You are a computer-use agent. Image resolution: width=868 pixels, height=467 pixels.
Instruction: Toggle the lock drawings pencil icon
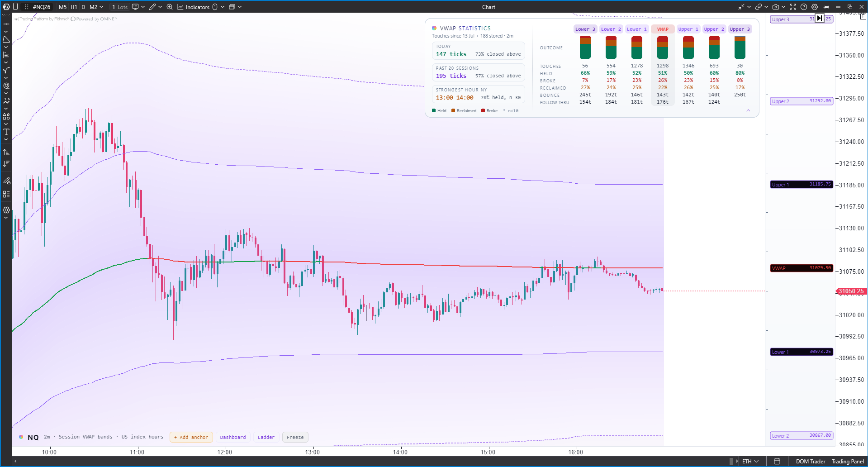tap(6, 181)
